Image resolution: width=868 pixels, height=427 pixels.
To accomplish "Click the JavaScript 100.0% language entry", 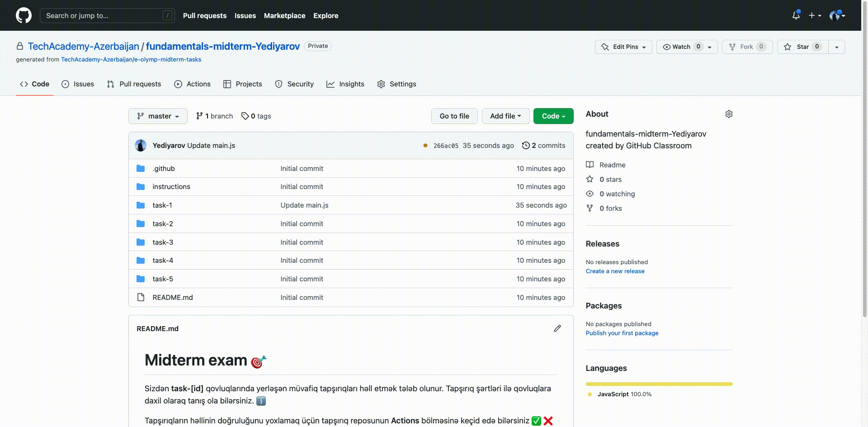I will tap(619, 394).
